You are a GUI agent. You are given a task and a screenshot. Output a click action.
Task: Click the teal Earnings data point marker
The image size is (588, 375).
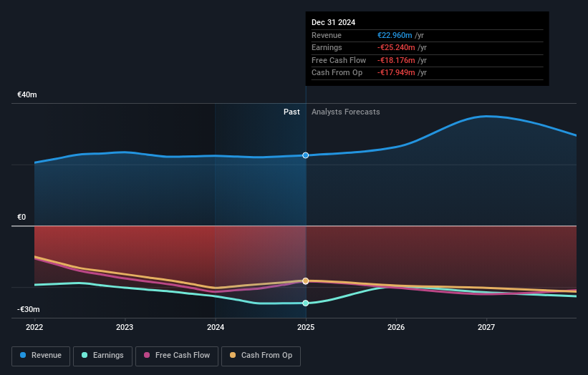click(x=306, y=303)
